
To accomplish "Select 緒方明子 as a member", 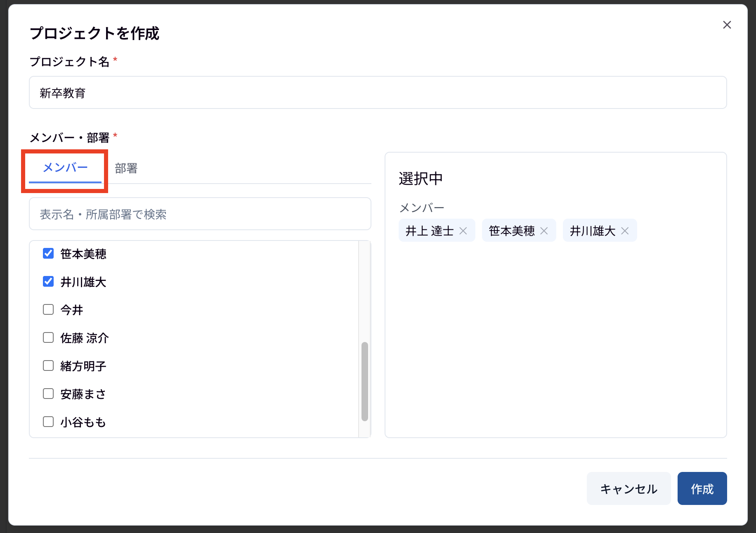I will (x=48, y=366).
